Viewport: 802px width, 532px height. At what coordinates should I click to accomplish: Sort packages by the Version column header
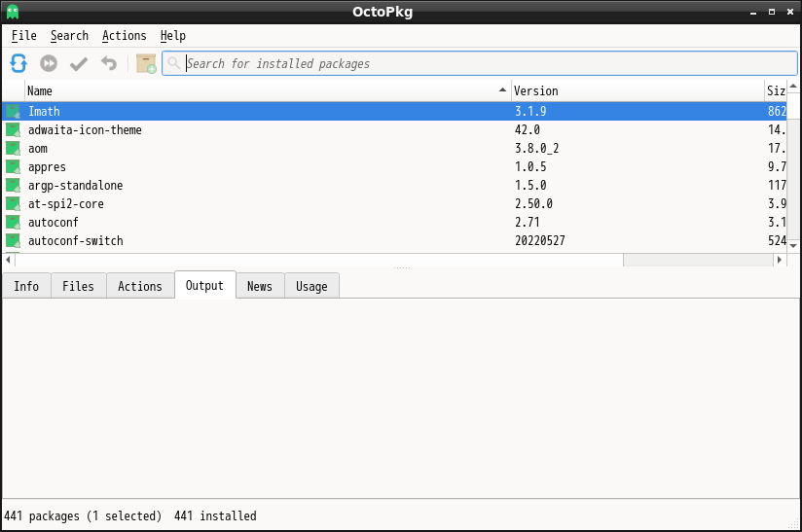coord(638,91)
